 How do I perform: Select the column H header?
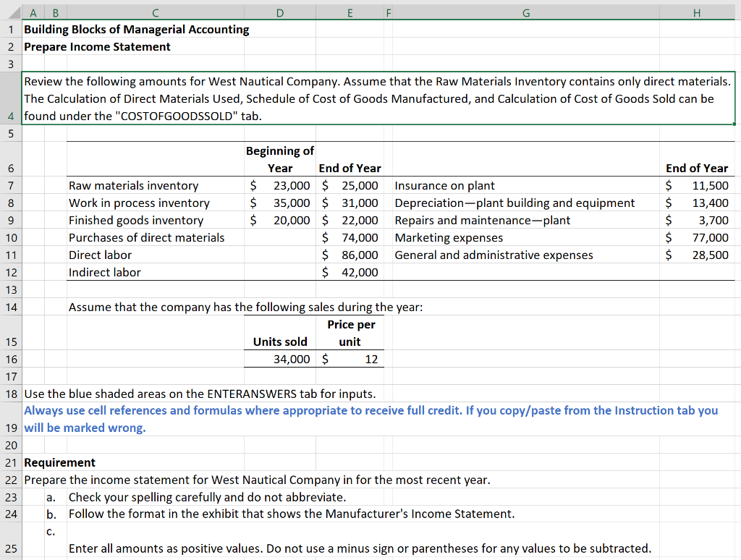tap(697, 12)
